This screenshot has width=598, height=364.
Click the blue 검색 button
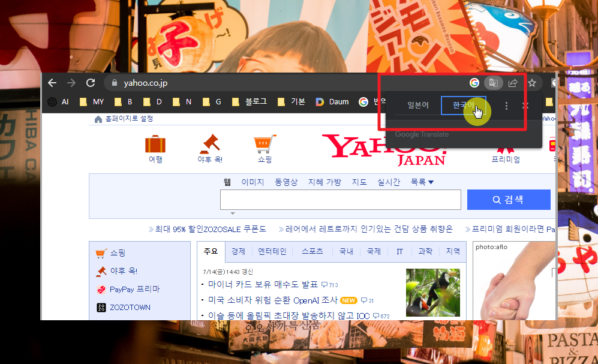509,200
